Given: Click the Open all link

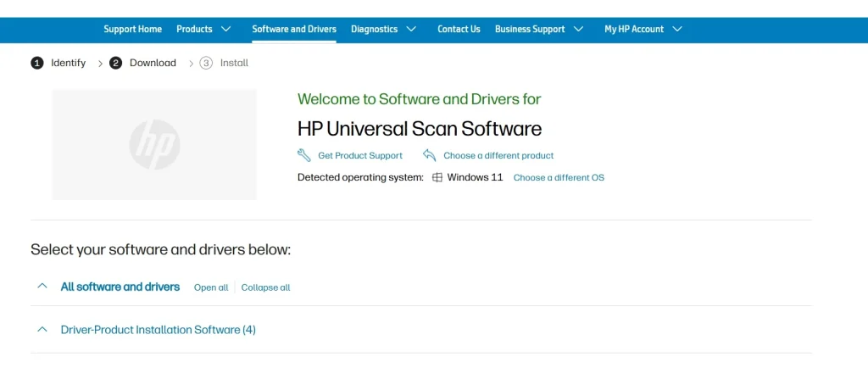Looking at the screenshot, I should tap(211, 287).
